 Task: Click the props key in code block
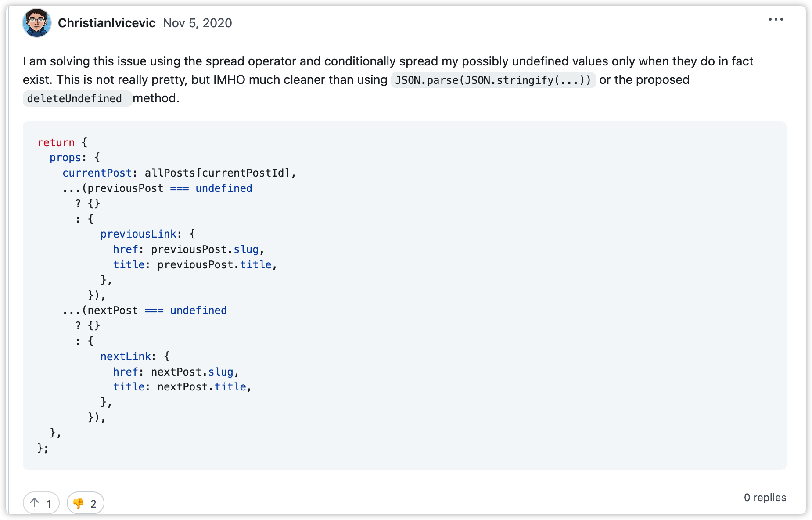tap(65, 158)
